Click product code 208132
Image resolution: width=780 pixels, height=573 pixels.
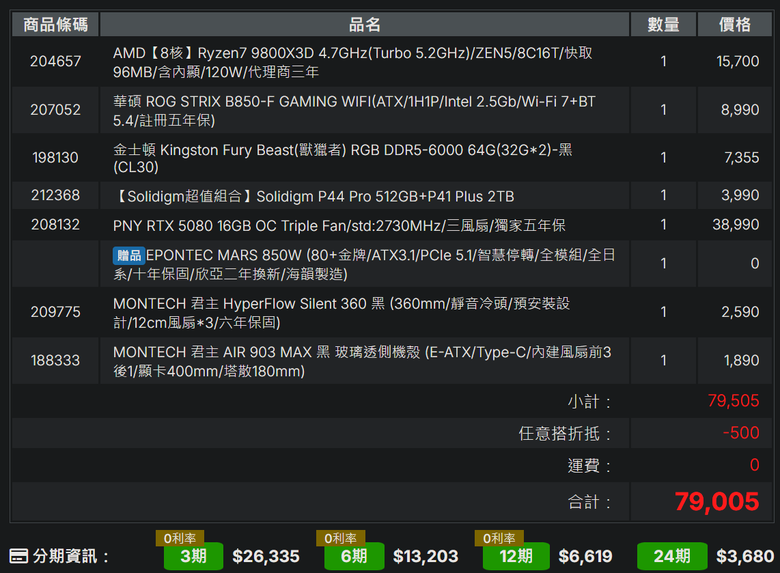pos(55,224)
